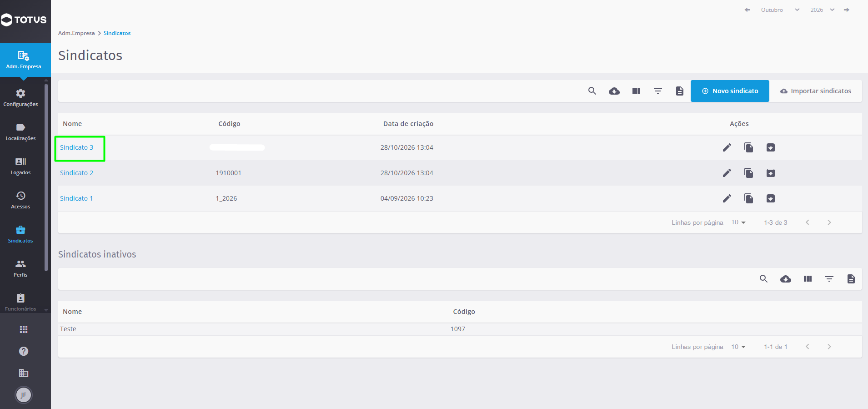The width and height of the screenshot is (868, 409).
Task: Open the JF user avatar menu
Action: (24, 395)
